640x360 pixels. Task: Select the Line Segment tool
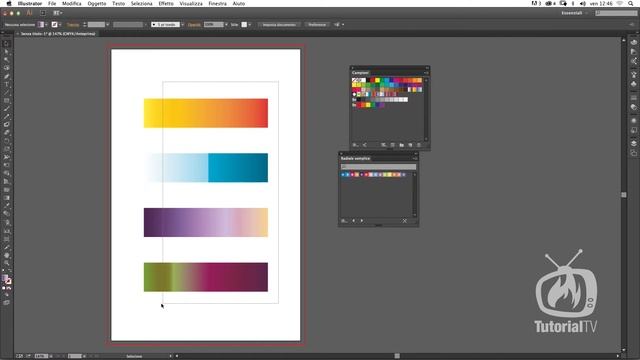coord(7,93)
